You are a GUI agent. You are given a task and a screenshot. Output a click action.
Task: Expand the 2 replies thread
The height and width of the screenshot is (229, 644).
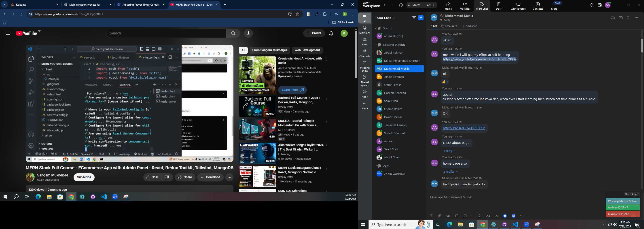(x=450, y=172)
